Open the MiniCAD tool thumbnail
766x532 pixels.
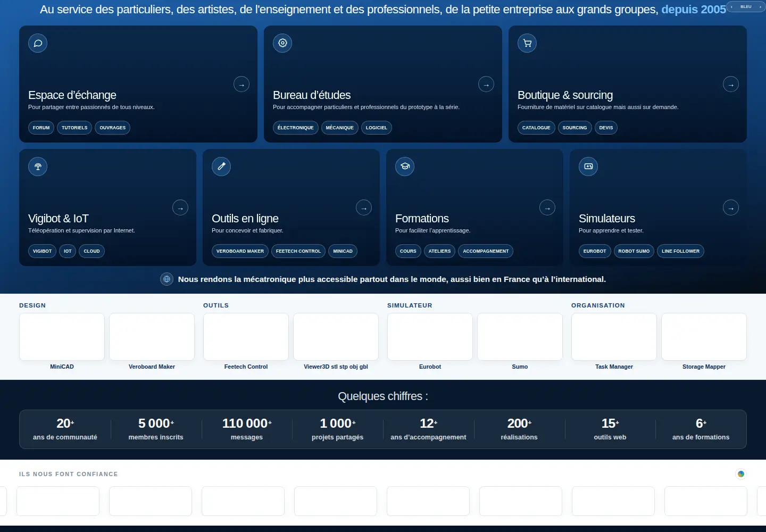click(62, 337)
